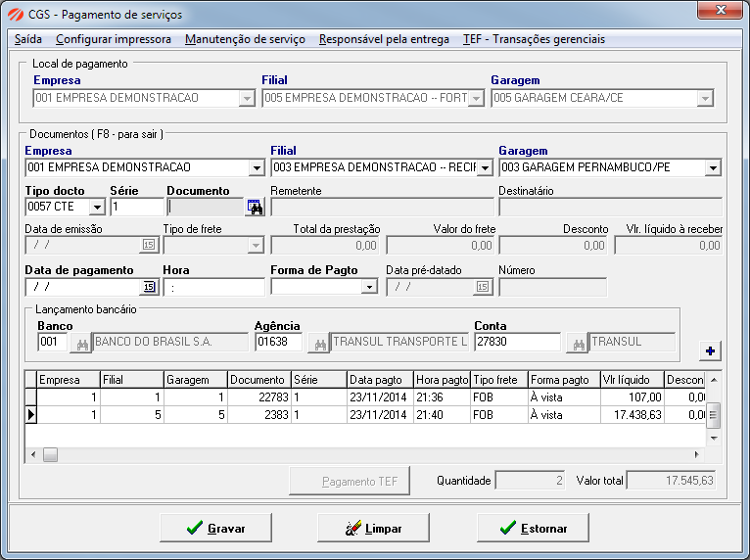Image resolution: width=750 pixels, height=560 pixels.
Task: Click the Data pagto column header
Action: [380, 380]
